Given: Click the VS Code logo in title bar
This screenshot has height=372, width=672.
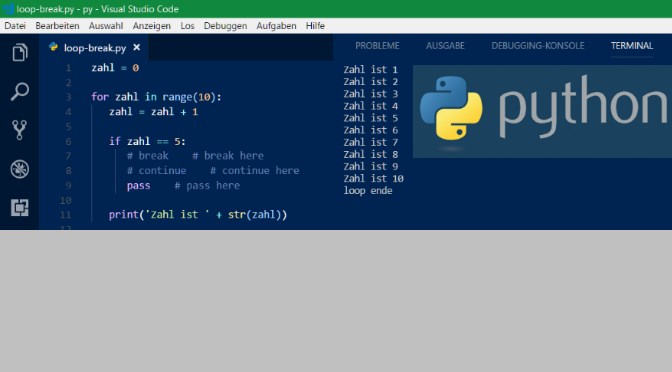Looking at the screenshot, I should click(x=8, y=9).
